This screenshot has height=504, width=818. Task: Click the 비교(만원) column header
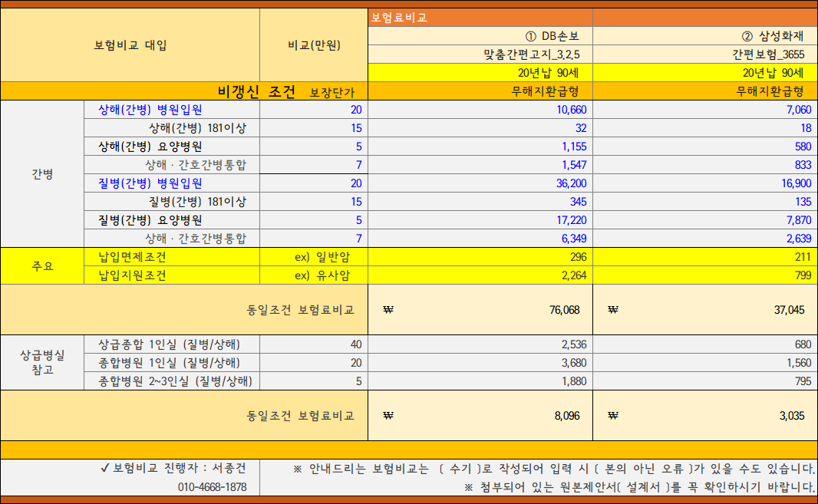(315, 42)
